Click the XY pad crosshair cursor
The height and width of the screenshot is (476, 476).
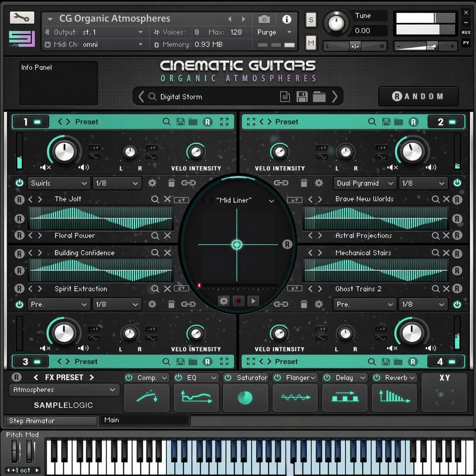(237, 245)
